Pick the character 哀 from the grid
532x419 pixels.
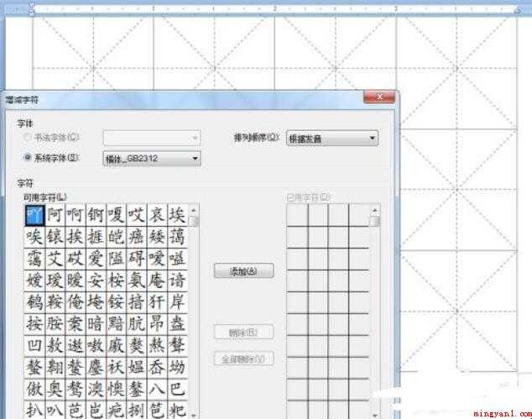coord(157,215)
